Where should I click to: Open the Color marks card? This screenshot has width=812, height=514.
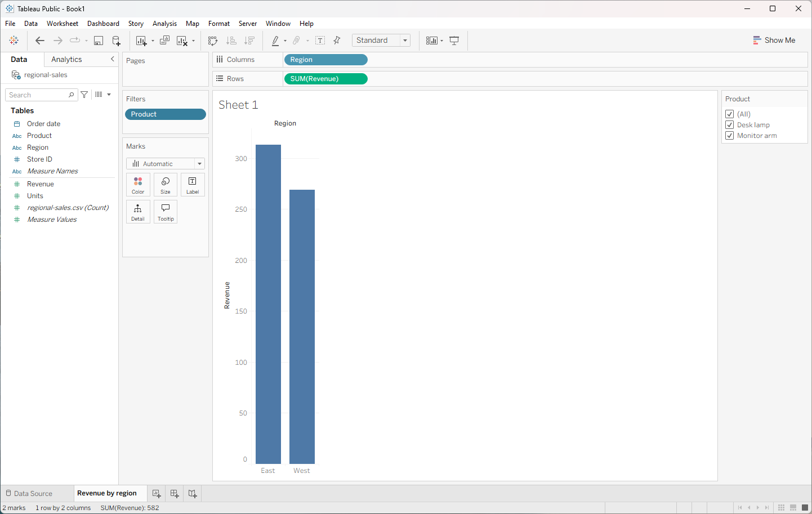coord(138,185)
